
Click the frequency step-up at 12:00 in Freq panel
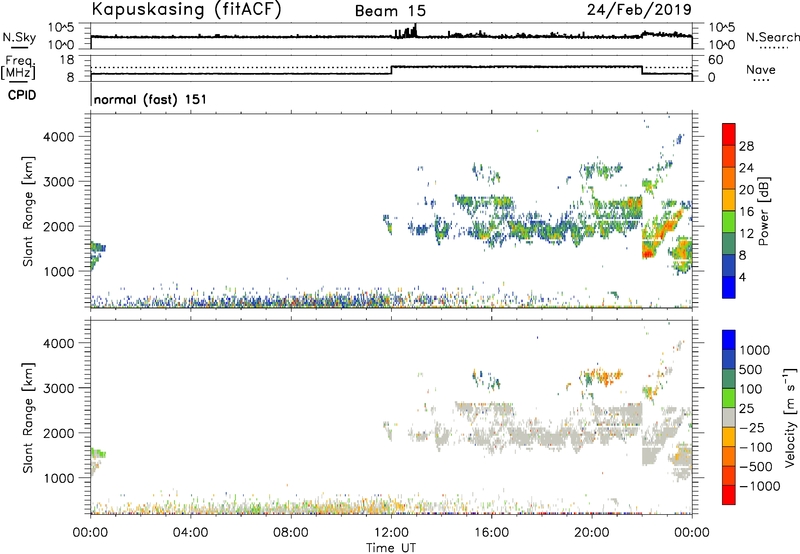click(x=391, y=70)
